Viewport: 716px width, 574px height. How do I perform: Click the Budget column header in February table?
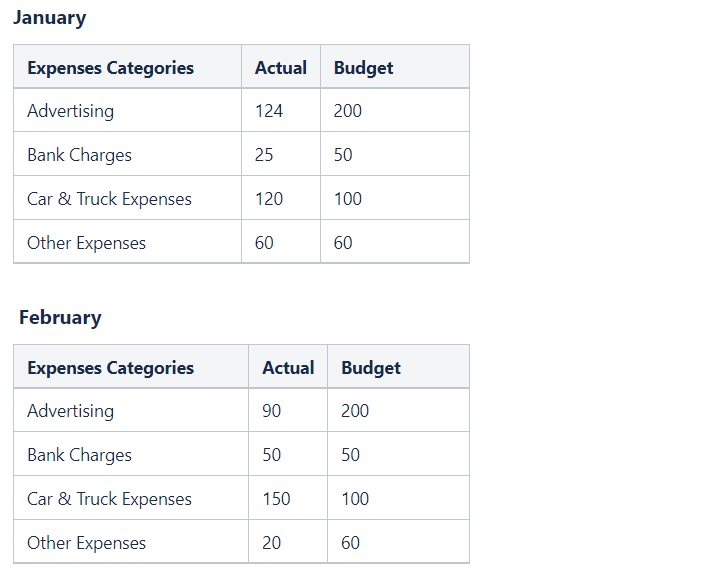click(x=371, y=368)
